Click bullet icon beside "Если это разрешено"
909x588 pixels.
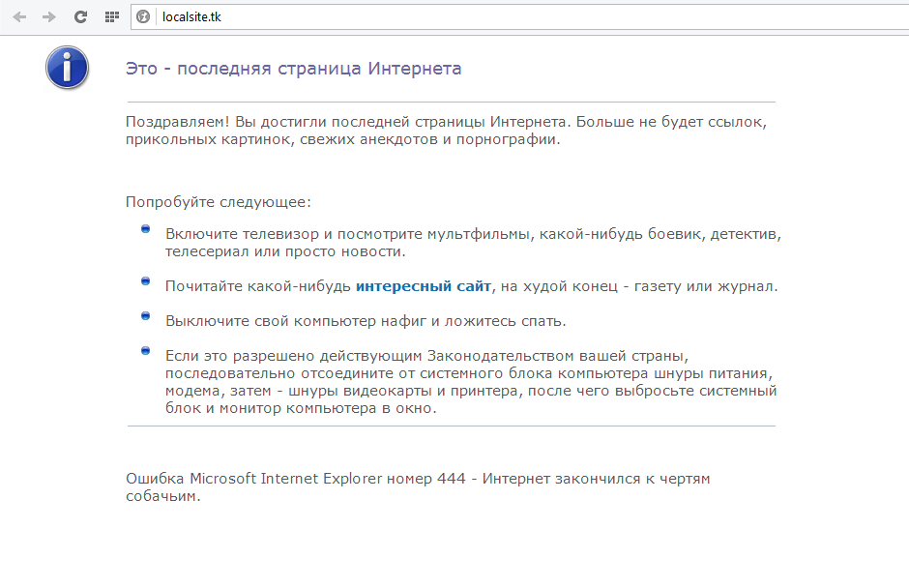point(145,350)
